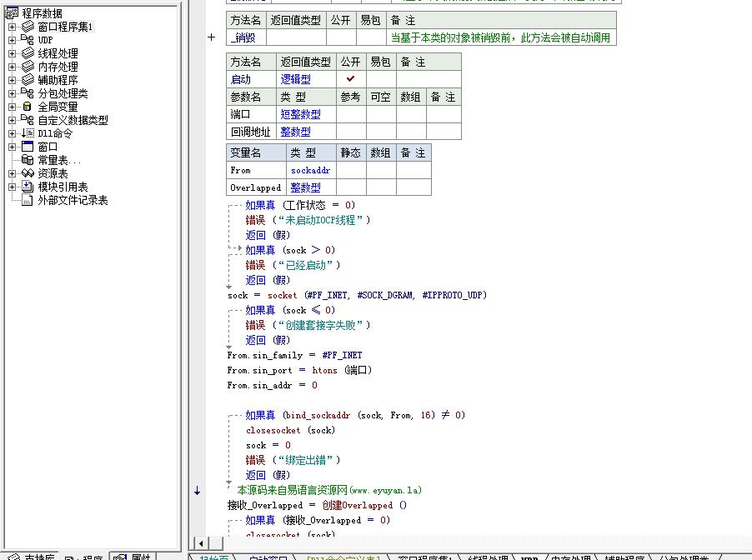Expand the UDP tree node
752x560 pixels.
tap(12, 40)
